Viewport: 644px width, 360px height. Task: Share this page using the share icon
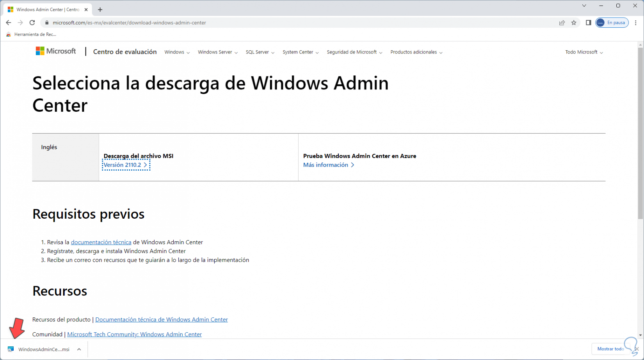[x=562, y=23]
